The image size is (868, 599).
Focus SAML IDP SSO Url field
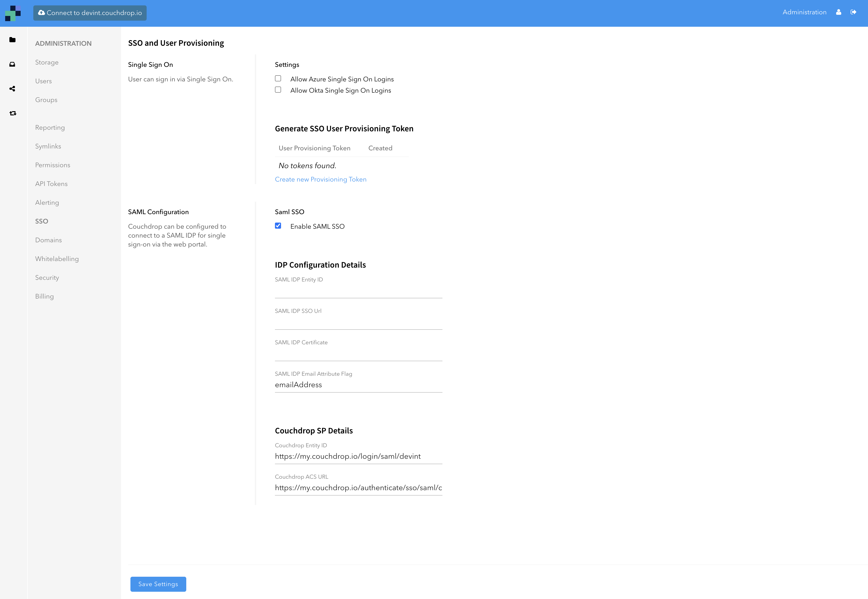click(358, 322)
